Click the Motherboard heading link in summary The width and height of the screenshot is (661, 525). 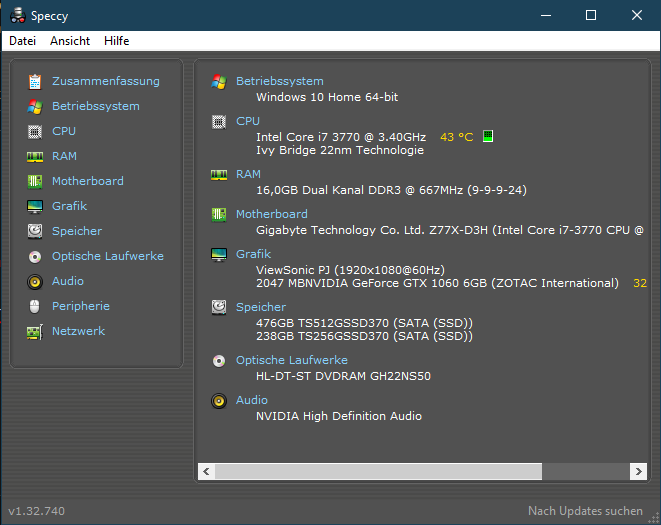coord(271,214)
